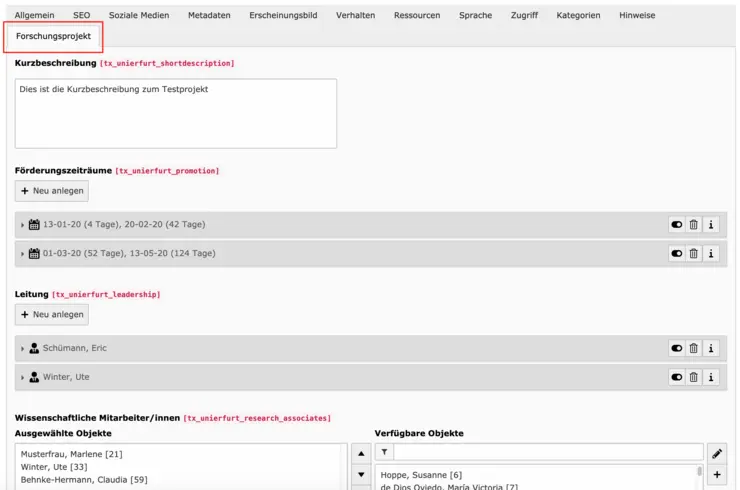Toggle visibility of 01-03-20 funding period
This screenshot has width=740, height=490.
(677, 254)
